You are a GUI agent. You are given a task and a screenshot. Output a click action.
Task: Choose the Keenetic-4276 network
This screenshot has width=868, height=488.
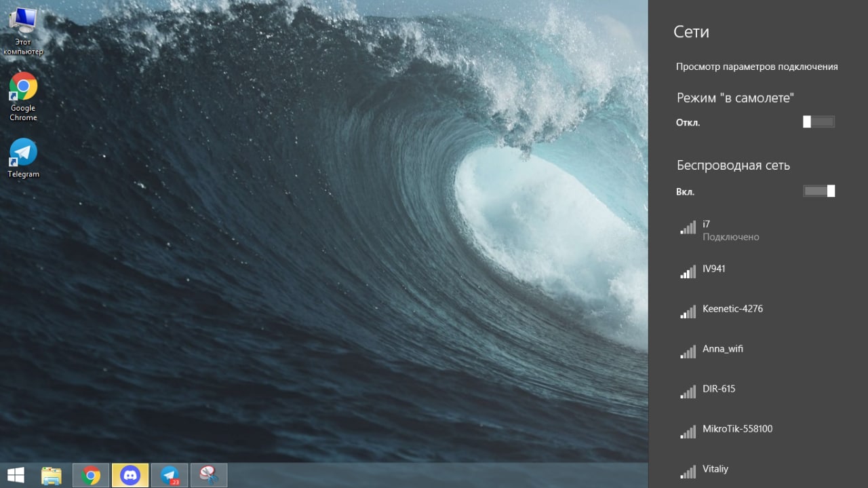[x=758, y=309]
